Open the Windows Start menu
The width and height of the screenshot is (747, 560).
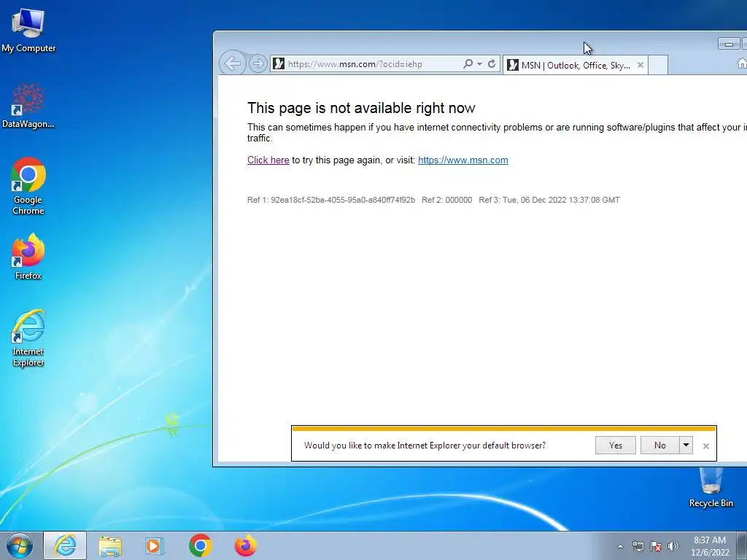tap(20, 545)
